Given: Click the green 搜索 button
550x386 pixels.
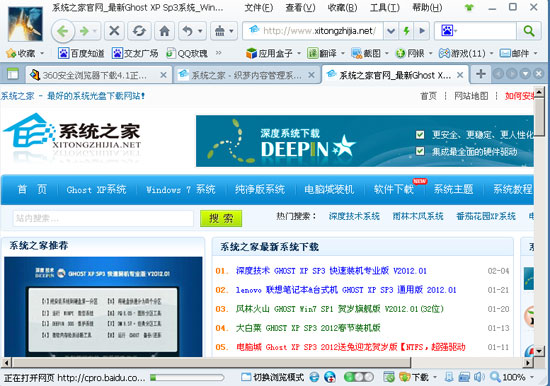Looking at the screenshot, I should (x=221, y=218).
